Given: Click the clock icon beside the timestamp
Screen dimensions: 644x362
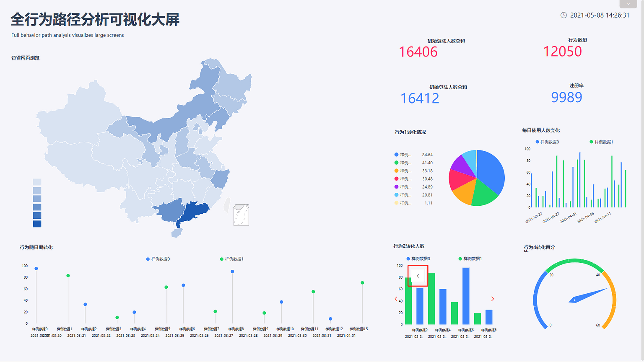Looking at the screenshot, I should coord(563,15).
